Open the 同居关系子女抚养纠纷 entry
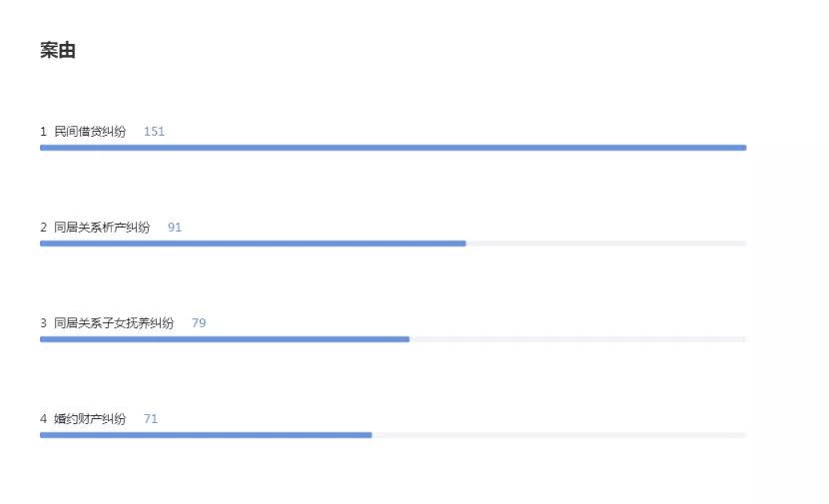 tap(114, 323)
